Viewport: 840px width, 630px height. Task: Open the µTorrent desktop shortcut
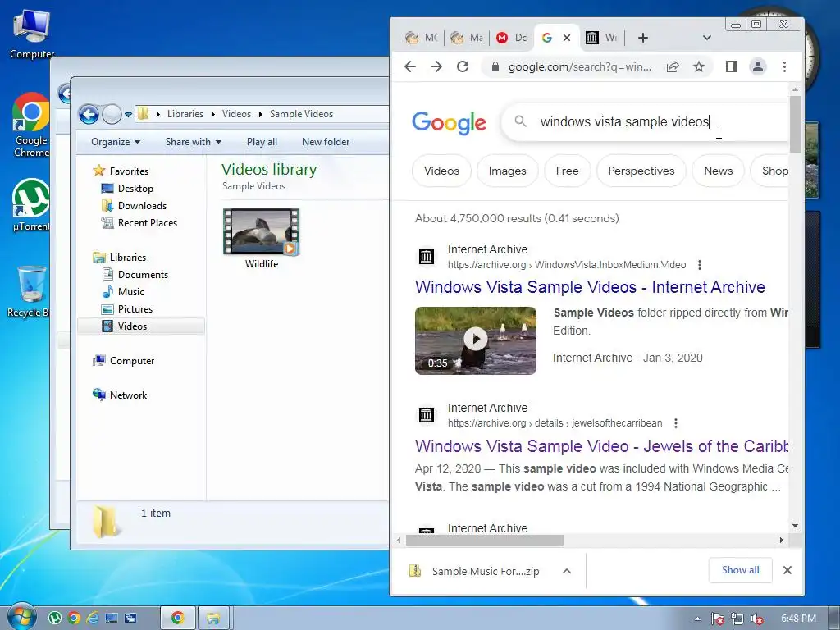[31, 204]
